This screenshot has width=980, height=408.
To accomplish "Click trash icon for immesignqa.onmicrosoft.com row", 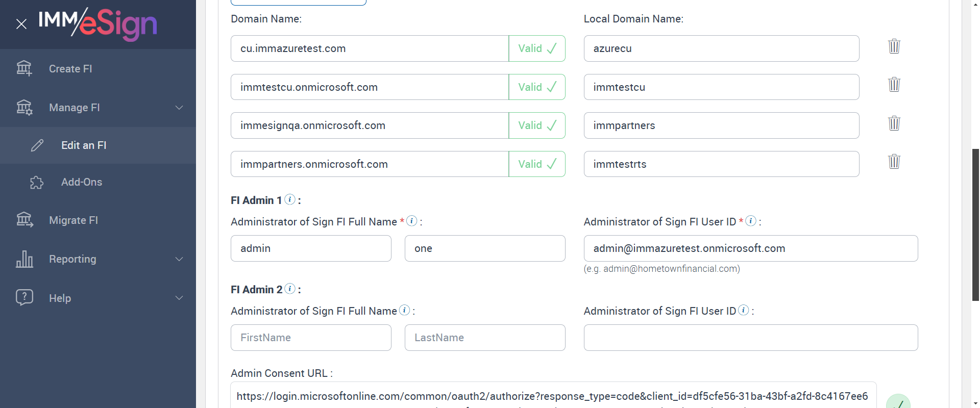I will coord(894,123).
